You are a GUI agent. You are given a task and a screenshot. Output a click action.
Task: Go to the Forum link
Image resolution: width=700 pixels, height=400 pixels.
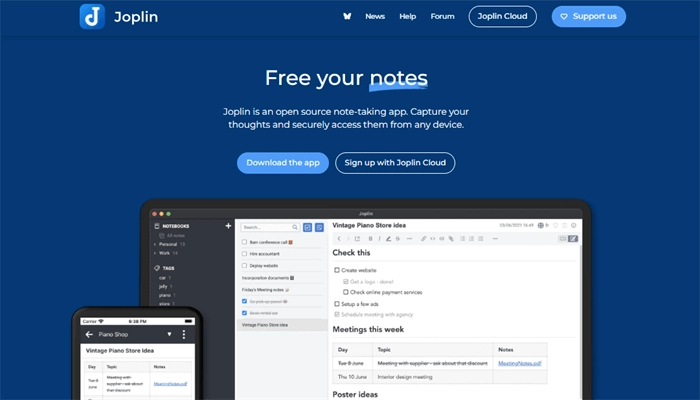click(x=442, y=16)
